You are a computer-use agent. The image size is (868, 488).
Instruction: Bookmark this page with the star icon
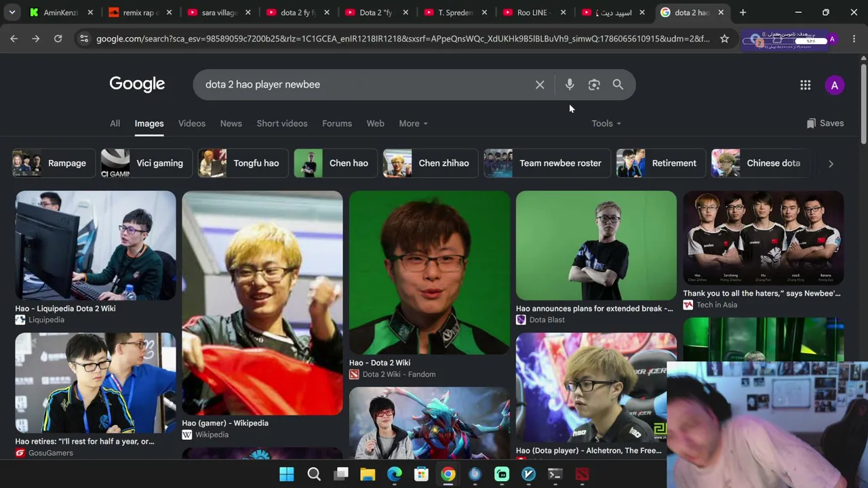click(x=724, y=39)
